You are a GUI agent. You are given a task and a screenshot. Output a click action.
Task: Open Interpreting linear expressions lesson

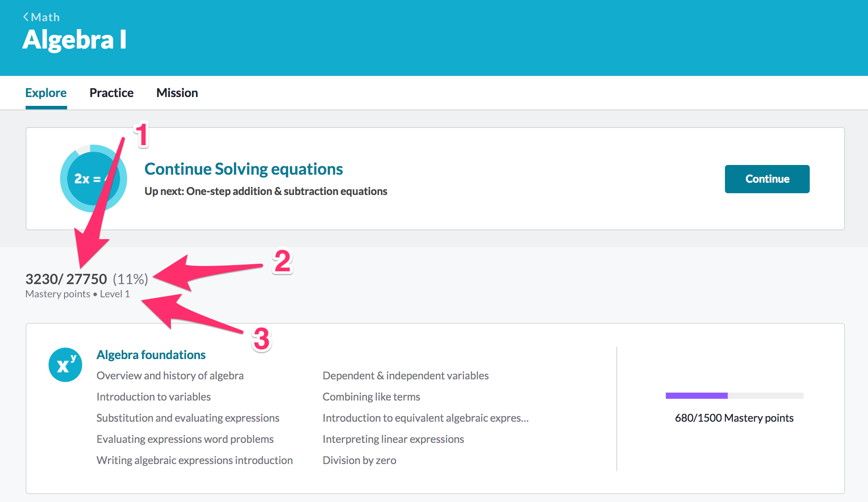point(393,439)
